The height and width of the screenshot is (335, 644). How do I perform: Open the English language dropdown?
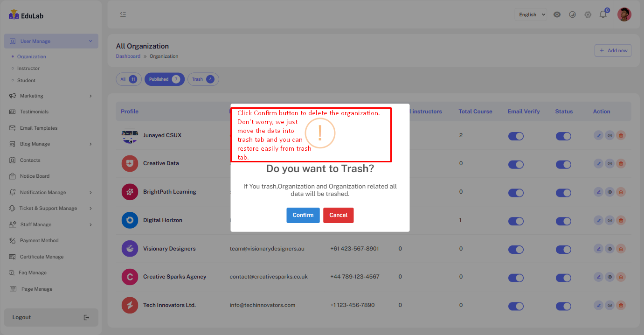[531, 14]
